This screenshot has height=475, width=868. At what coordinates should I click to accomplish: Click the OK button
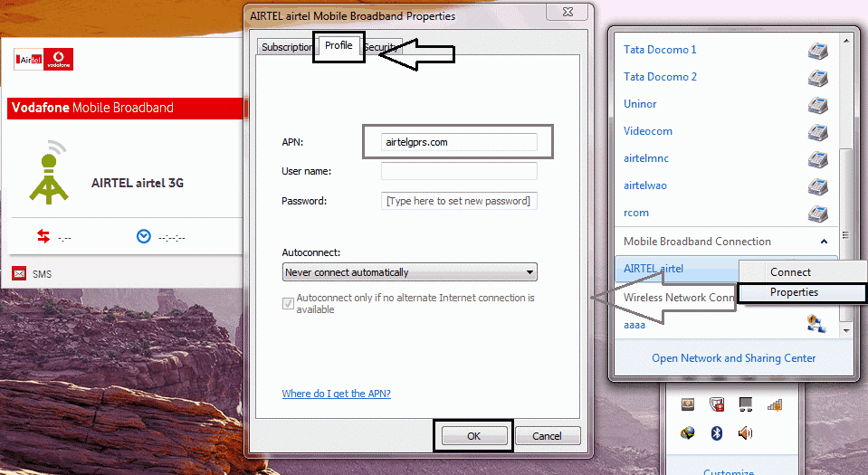click(x=474, y=436)
